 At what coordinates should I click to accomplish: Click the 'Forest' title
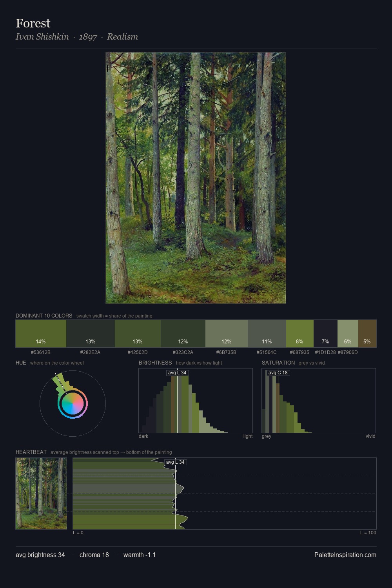click(33, 23)
